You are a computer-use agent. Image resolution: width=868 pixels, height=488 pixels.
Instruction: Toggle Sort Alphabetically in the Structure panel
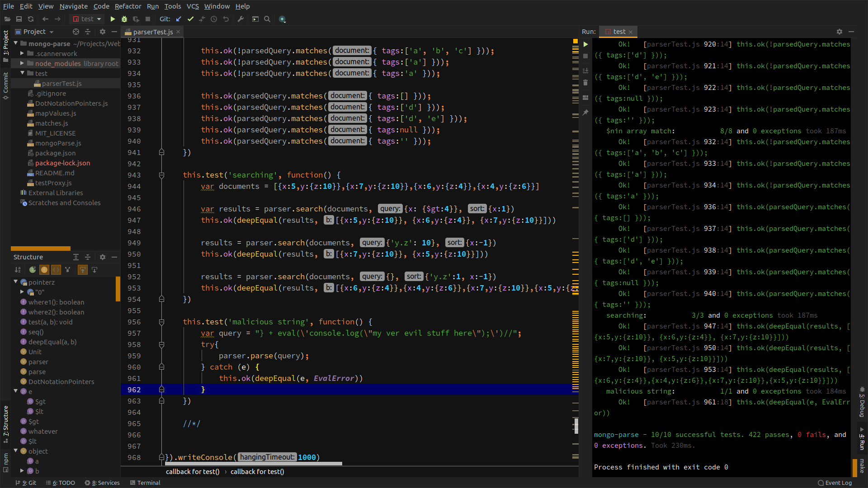pyautogui.click(x=18, y=270)
